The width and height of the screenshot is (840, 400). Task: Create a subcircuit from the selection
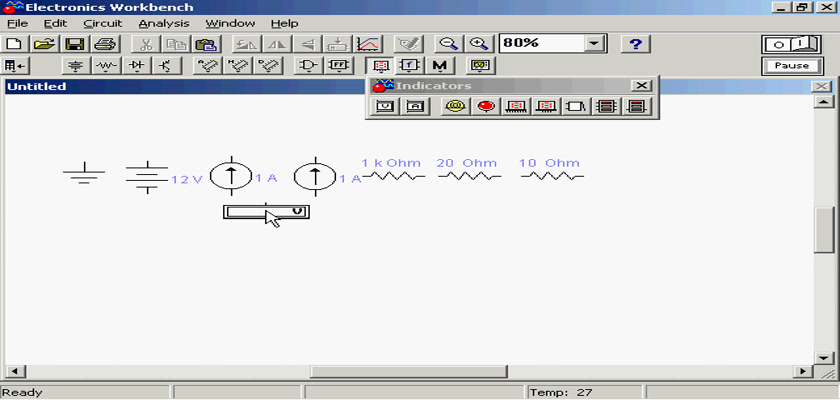tap(338, 44)
